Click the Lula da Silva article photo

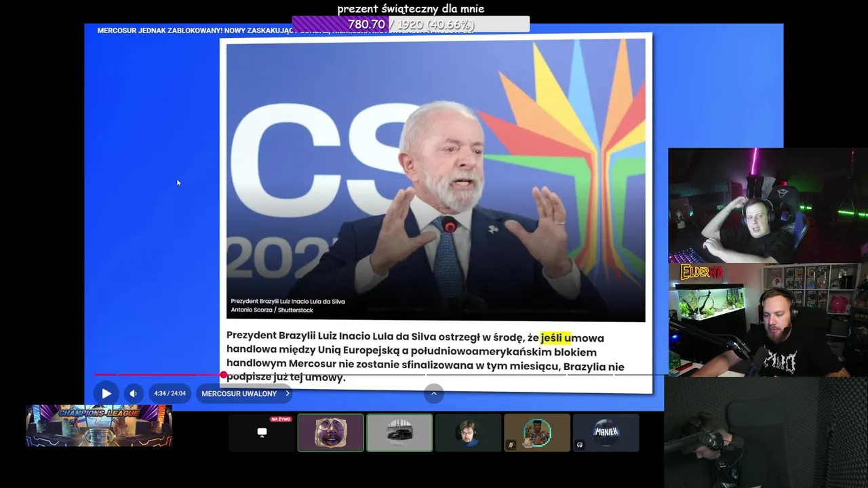[435, 180]
